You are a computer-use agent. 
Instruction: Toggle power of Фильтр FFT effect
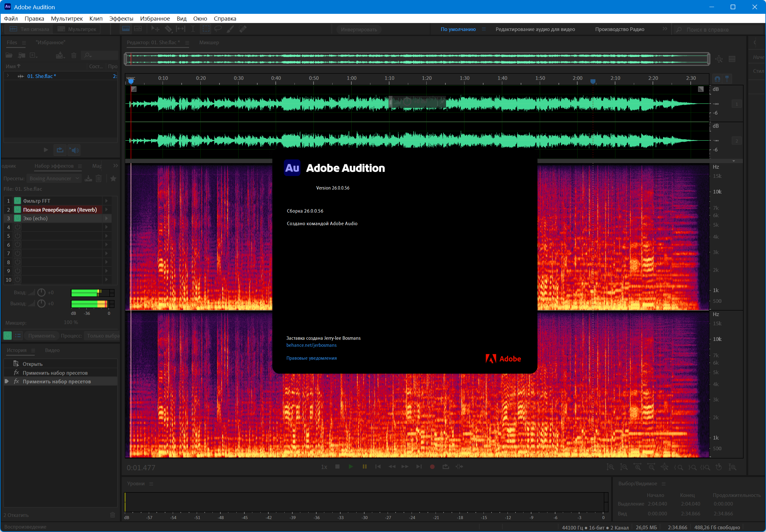point(17,201)
